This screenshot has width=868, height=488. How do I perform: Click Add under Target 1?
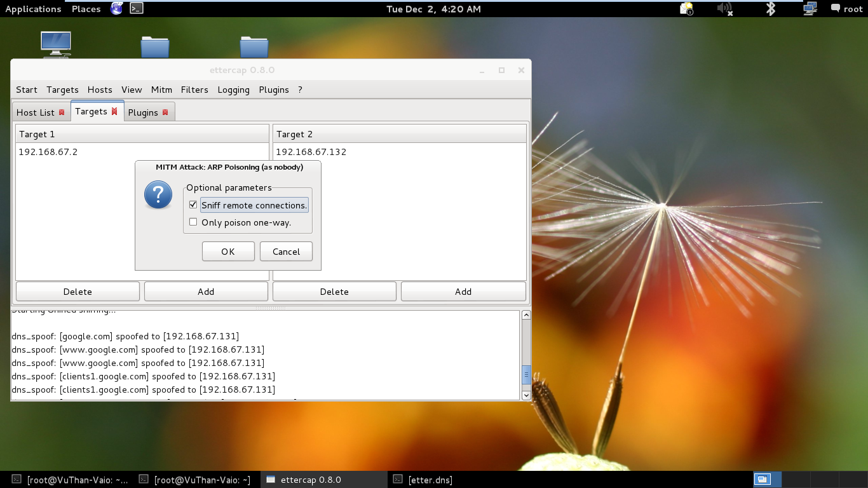[x=206, y=292]
